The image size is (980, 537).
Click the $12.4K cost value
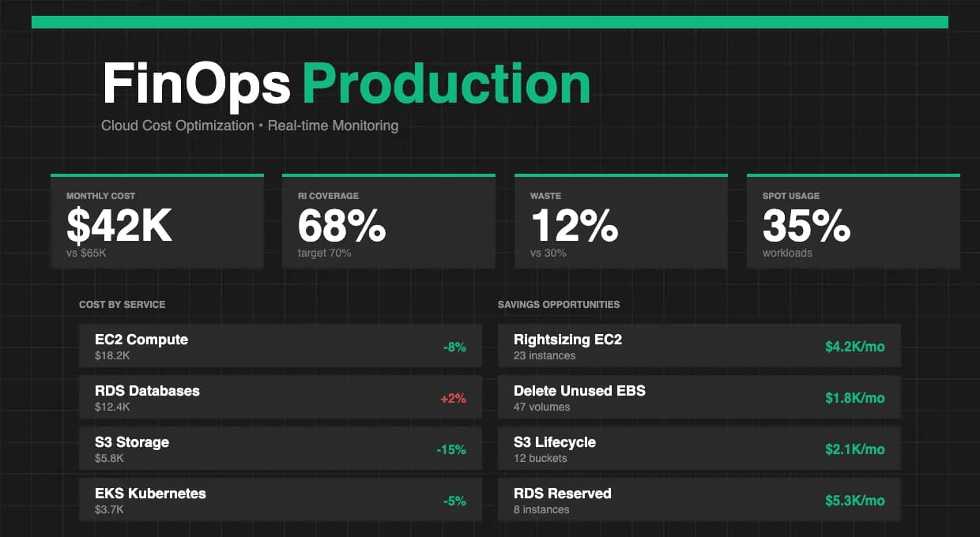click(x=112, y=407)
